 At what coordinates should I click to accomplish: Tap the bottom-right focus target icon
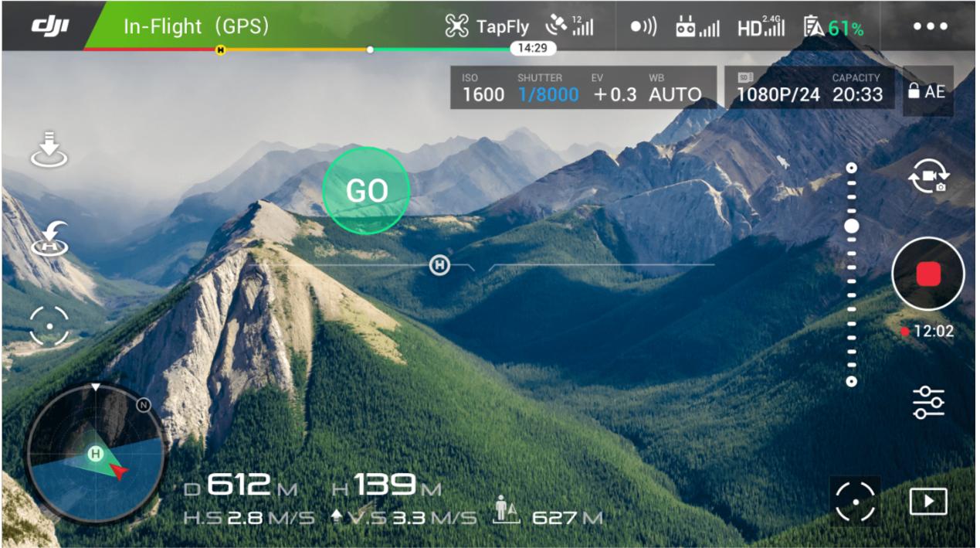pyautogui.click(x=855, y=502)
